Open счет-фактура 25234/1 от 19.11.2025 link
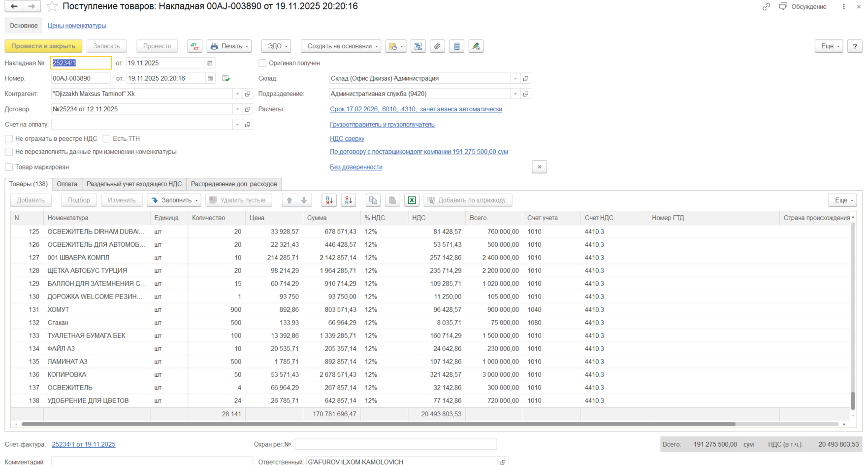 pyautogui.click(x=84, y=444)
